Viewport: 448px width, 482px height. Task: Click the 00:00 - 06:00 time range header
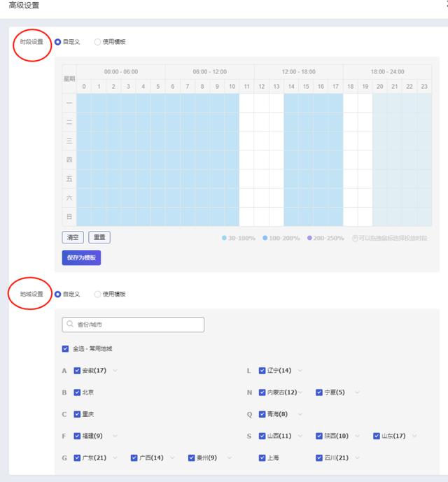pyautogui.click(x=121, y=71)
